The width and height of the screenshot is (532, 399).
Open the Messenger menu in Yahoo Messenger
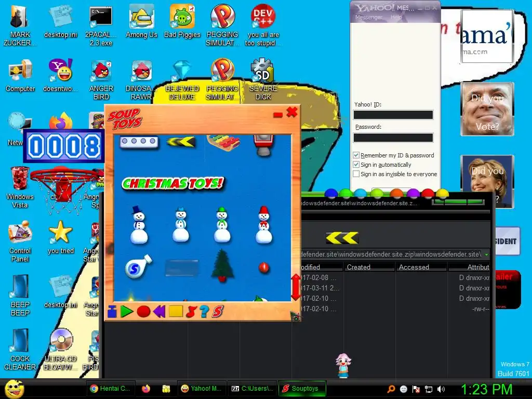368,17
